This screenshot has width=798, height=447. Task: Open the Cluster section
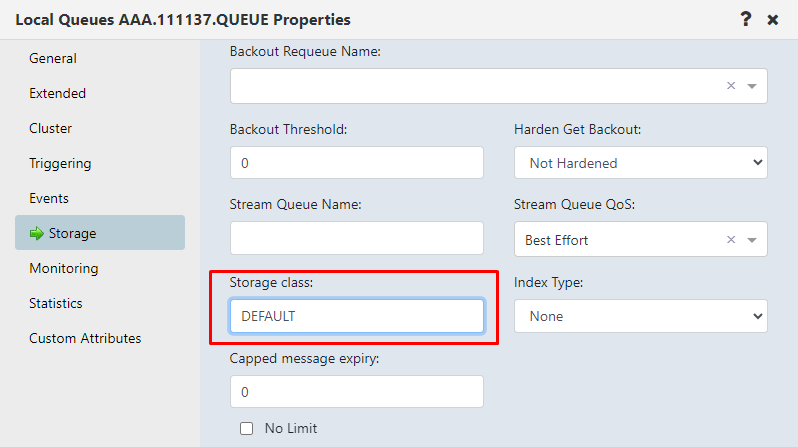pyautogui.click(x=50, y=128)
